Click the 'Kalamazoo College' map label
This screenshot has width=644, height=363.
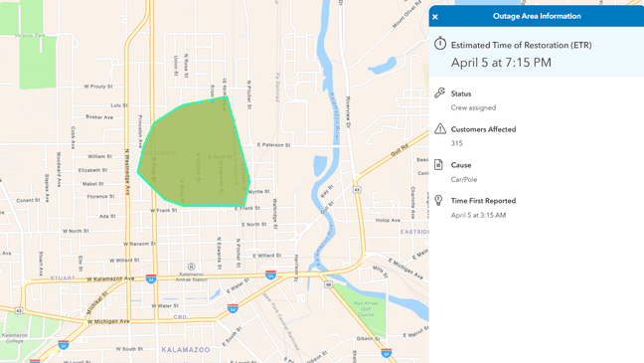[x=14, y=338]
